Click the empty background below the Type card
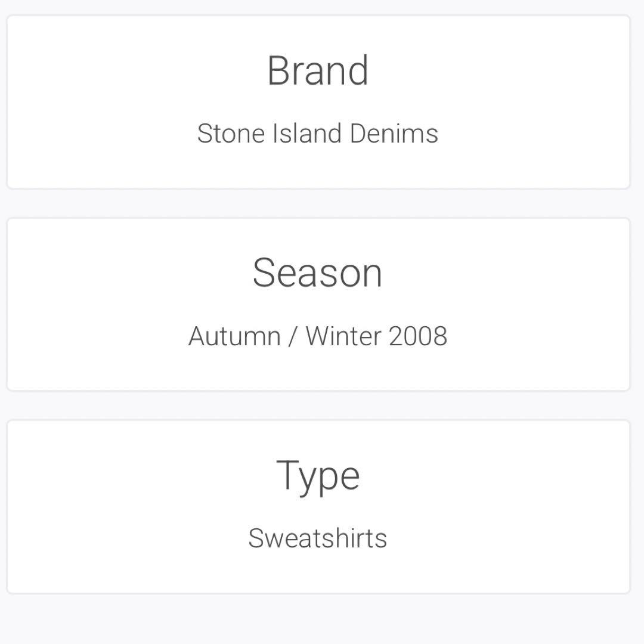644x644 pixels. pos(318,620)
